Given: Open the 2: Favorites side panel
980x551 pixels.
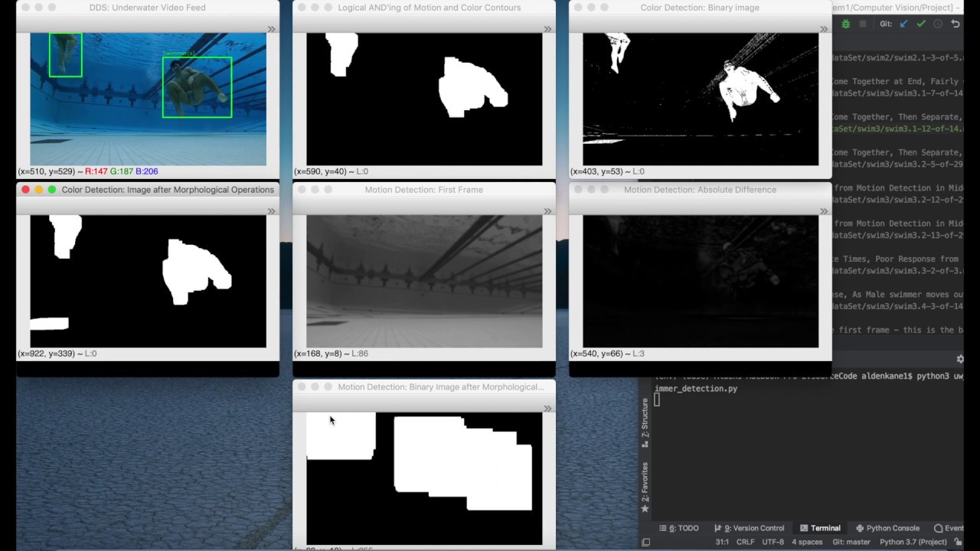Looking at the screenshot, I should (x=645, y=487).
